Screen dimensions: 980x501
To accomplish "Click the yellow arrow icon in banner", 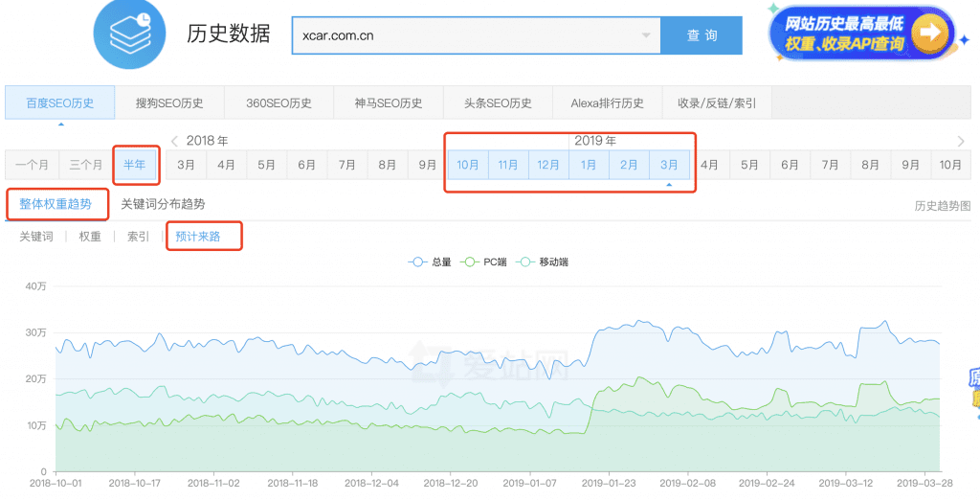I will click(927, 34).
